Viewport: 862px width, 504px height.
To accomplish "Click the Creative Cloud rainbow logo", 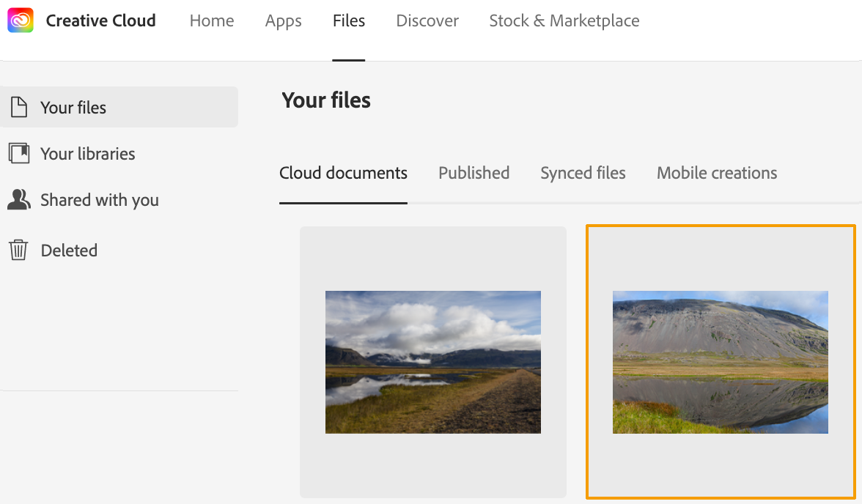I will point(21,21).
